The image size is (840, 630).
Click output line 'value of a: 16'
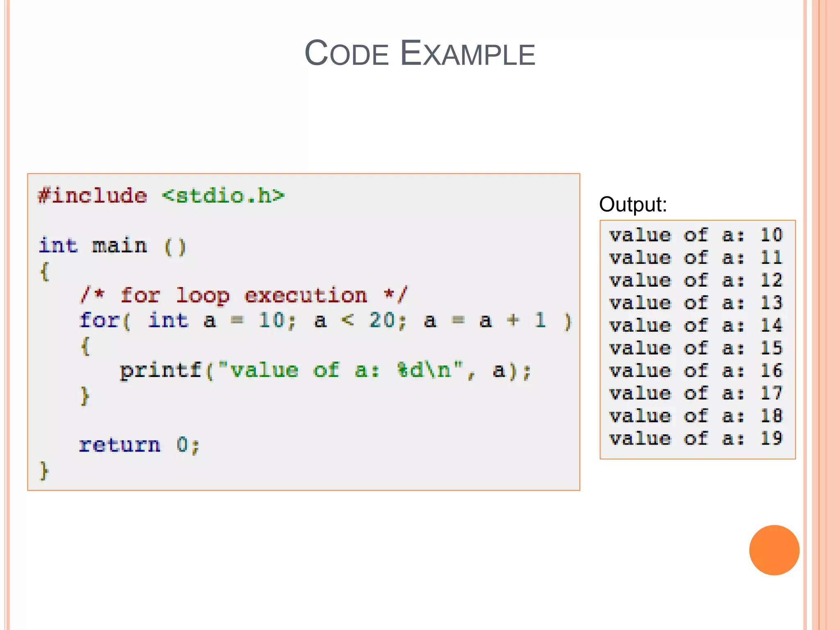click(x=696, y=371)
